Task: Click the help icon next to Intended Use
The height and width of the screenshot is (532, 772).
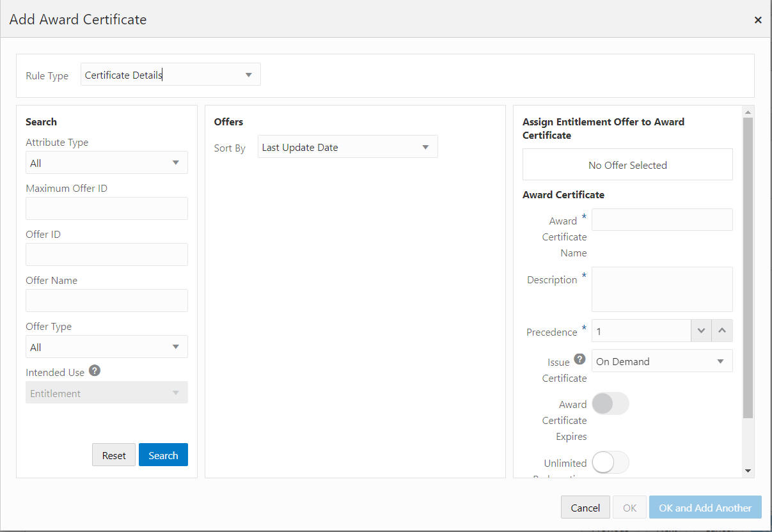Action: click(95, 371)
